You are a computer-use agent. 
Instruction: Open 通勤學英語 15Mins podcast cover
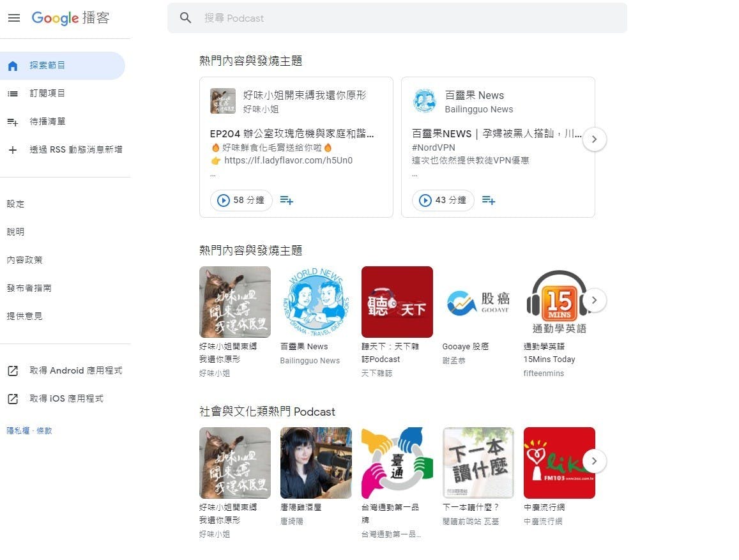point(560,302)
